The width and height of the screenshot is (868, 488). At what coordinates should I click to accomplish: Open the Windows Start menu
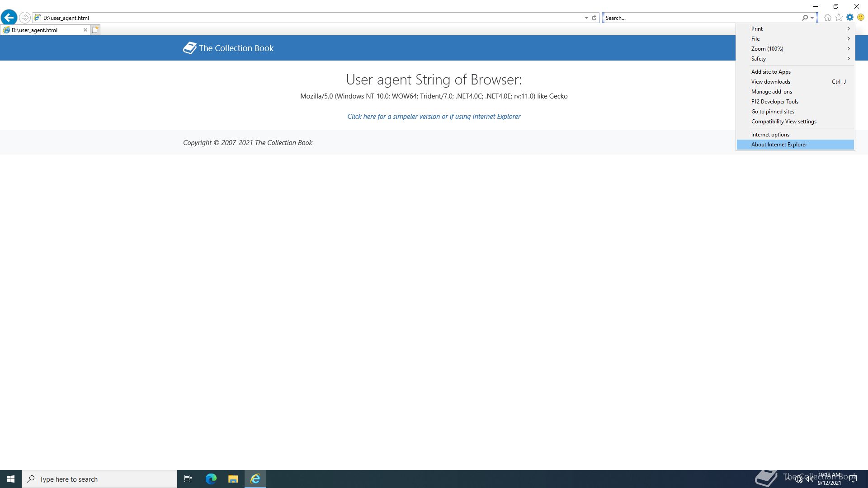(11, 479)
